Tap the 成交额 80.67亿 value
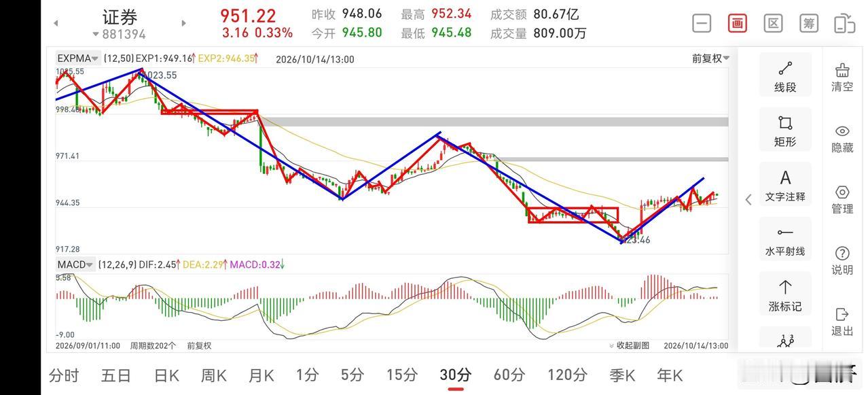868x395 pixels. point(556,14)
